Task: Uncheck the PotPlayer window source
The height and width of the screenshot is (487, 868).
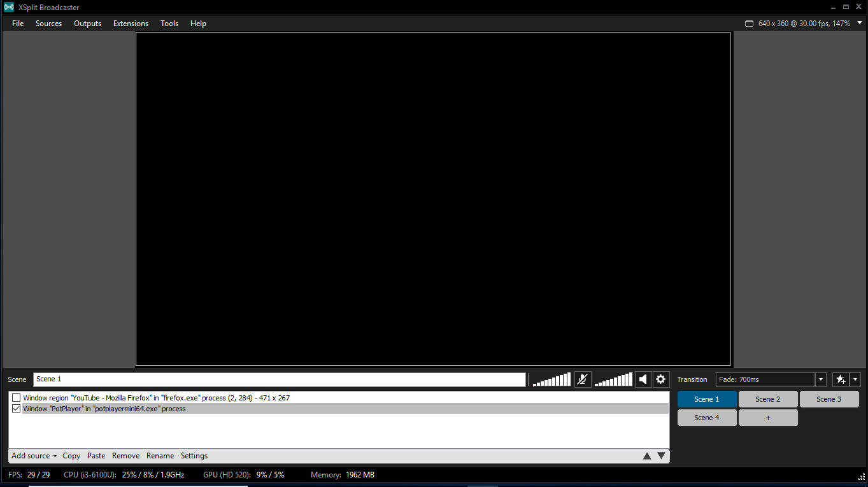Action: pyautogui.click(x=17, y=409)
